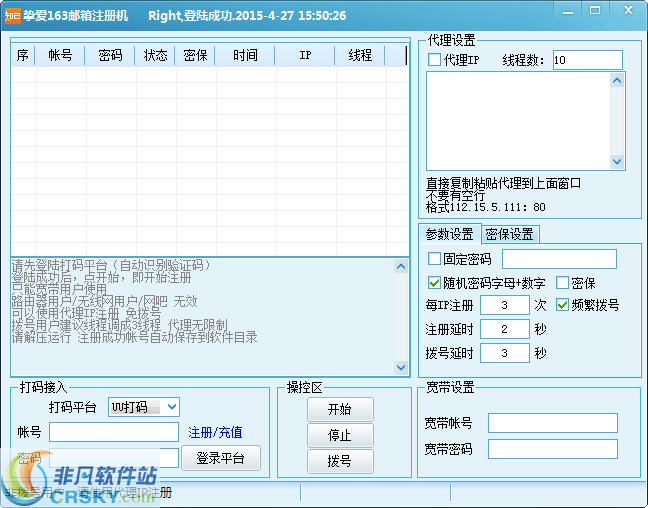This screenshot has width=648, height=508.
Task: Check the 固定密码 option
Action: pos(434,259)
